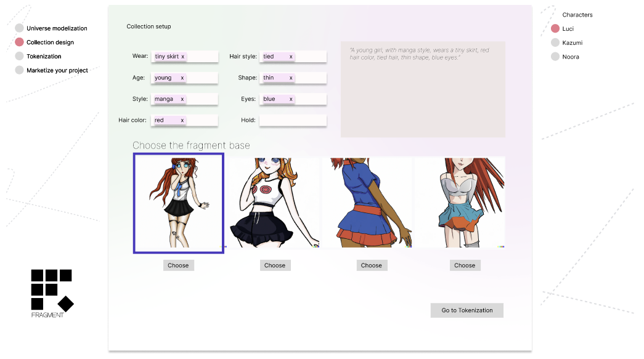Screen dimensions: 644x359
Task: Open the Marketize your project step
Action: coord(57,71)
